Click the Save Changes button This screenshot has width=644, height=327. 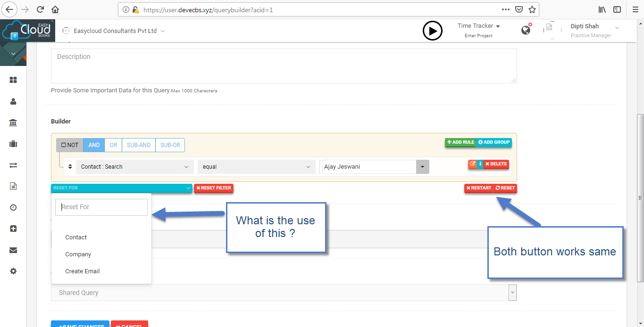[x=80, y=324]
